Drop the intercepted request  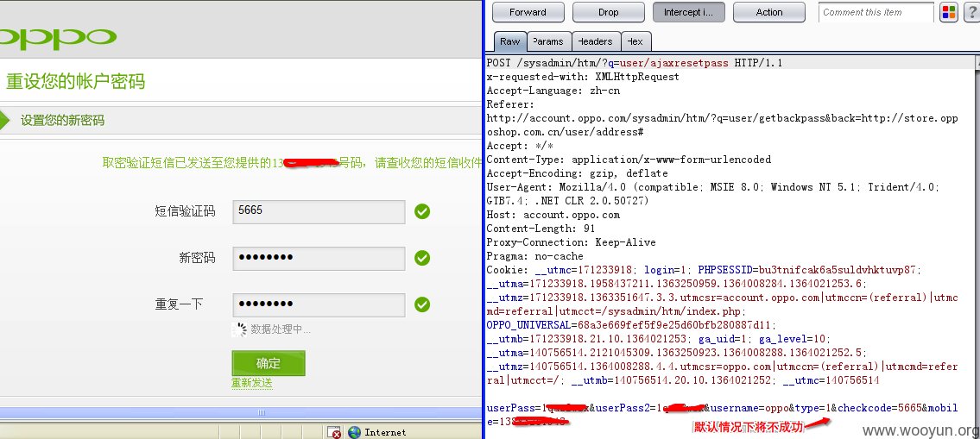click(x=608, y=12)
